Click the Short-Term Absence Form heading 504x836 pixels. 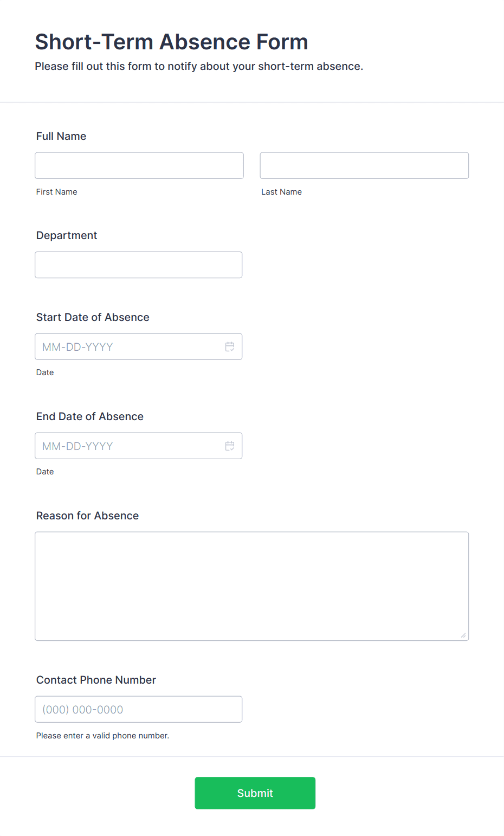tap(171, 42)
